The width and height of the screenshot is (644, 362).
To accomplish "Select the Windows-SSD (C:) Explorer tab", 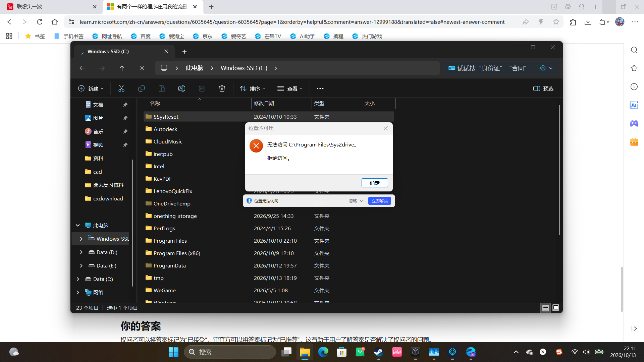I will [x=124, y=52].
